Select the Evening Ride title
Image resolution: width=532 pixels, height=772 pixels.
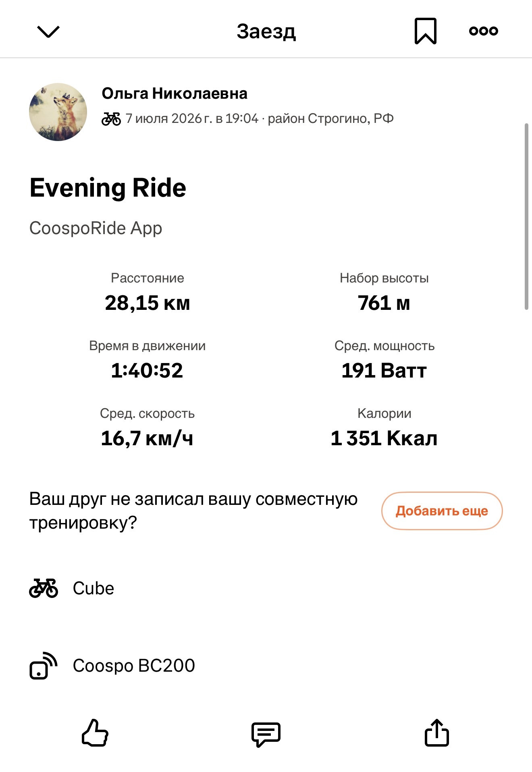108,188
